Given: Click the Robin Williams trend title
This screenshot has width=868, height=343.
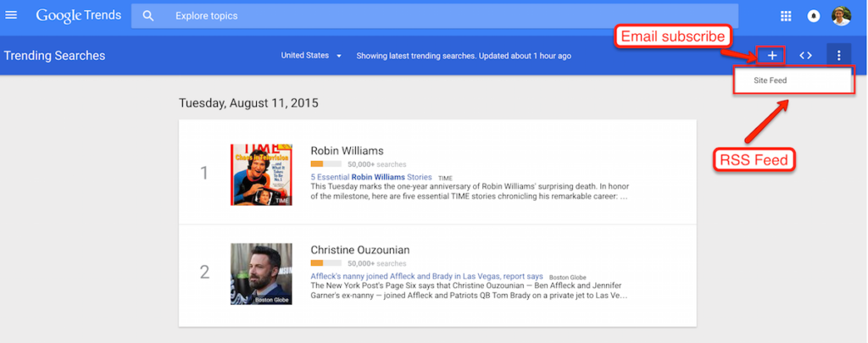Looking at the screenshot, I should click(347, 151).
